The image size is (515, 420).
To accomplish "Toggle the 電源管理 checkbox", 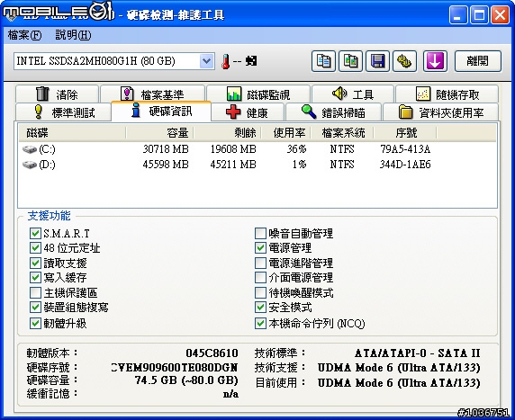I will [x=260, y=247].
